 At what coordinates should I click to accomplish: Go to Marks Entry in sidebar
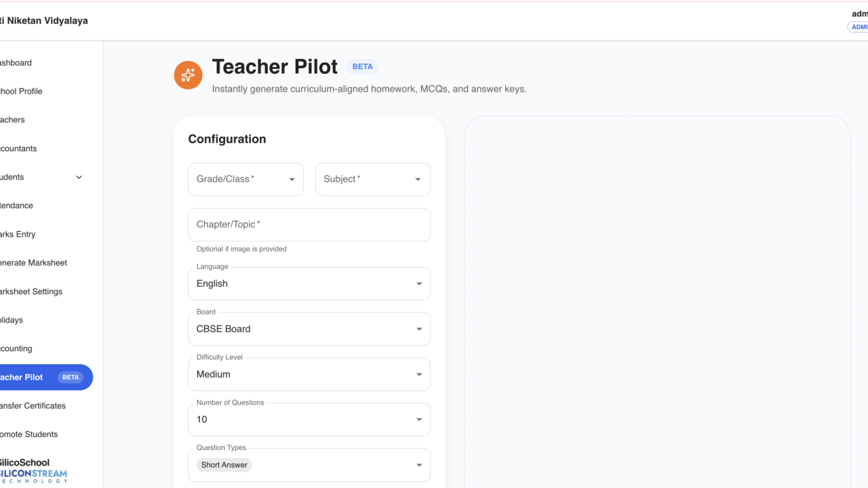[18, 234]
